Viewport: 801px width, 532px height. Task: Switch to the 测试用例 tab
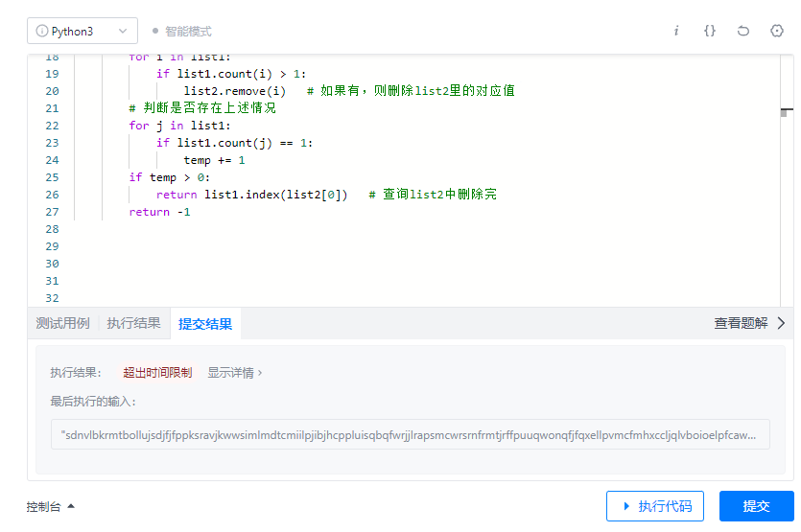[63, 323]
